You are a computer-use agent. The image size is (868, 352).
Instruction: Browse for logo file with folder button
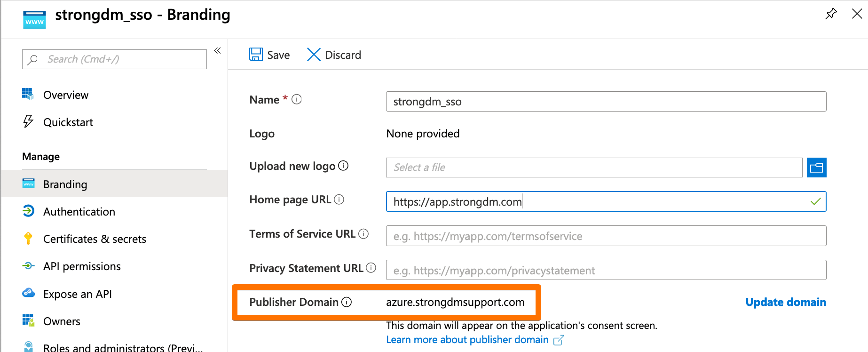817,168
